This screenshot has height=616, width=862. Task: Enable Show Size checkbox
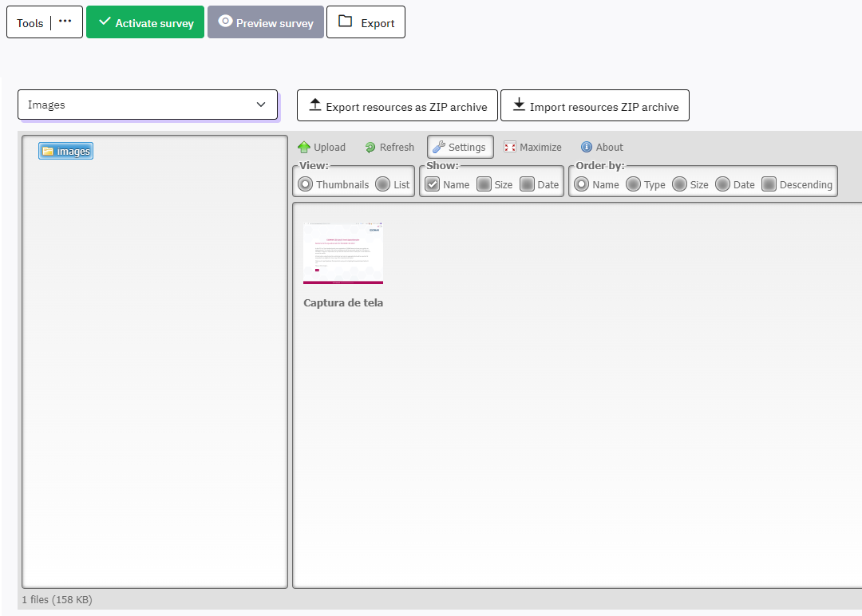(484, 184)
